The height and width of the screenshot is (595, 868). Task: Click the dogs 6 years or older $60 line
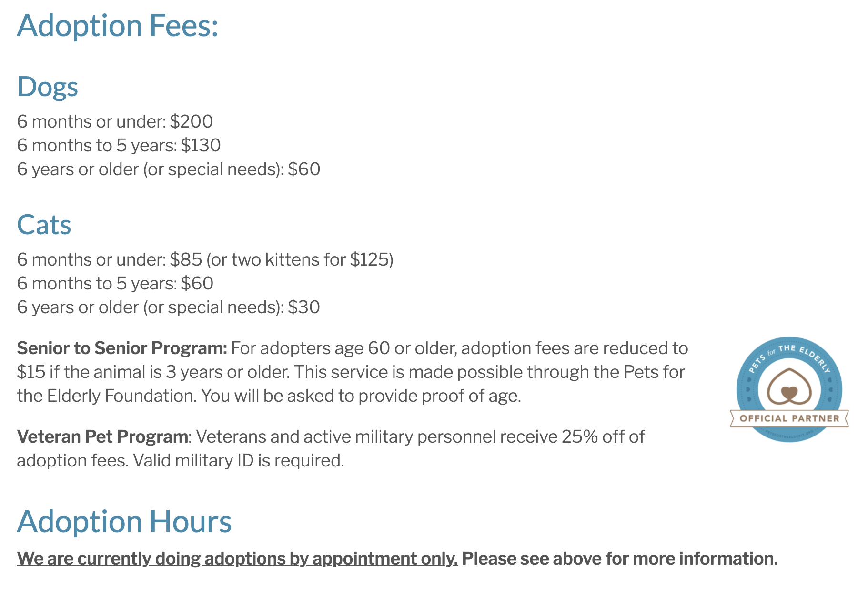[x=169, y=169]
